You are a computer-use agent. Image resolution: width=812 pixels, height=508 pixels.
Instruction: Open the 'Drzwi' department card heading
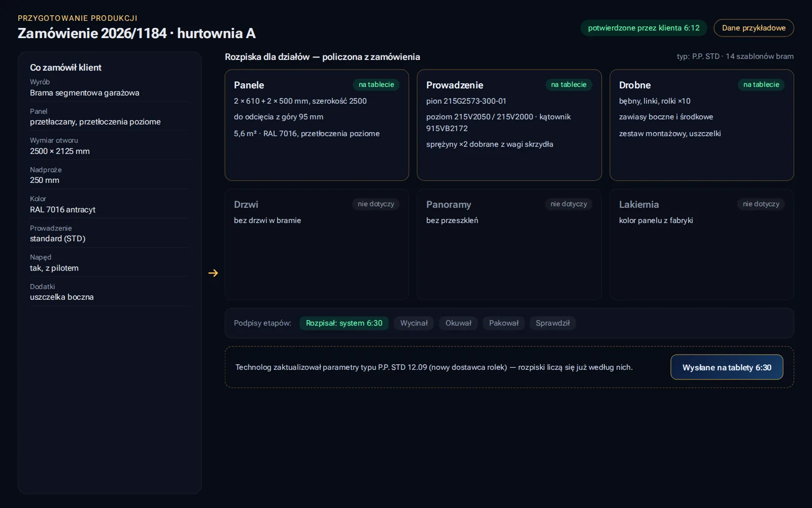(x=246, y=205)
